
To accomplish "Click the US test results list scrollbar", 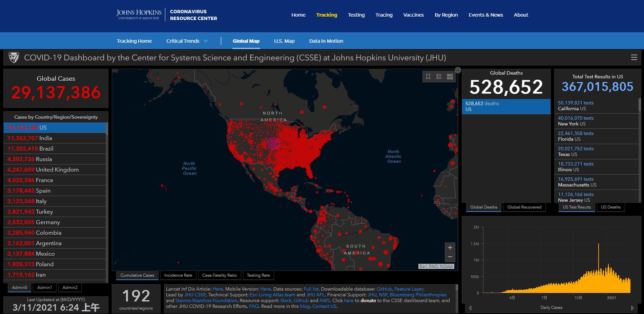I will point(640,151).
